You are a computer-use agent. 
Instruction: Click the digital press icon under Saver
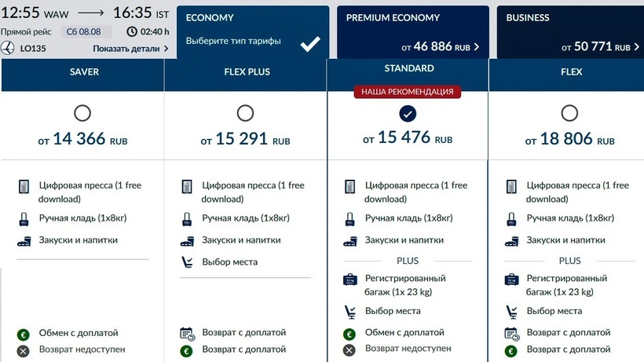point(24,187)
